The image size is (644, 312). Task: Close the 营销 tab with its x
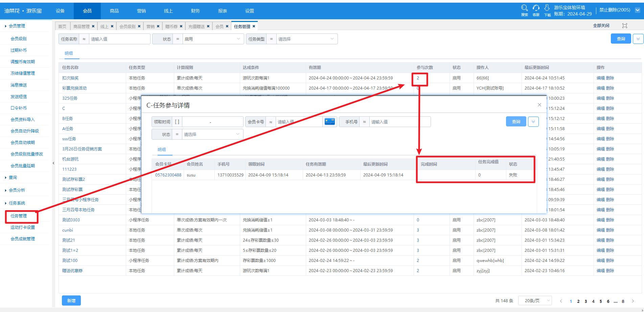(158, 26)
